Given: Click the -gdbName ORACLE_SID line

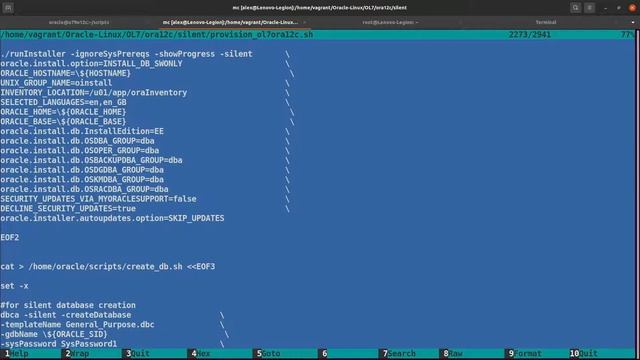Looking at the screenshot, I should click(x=53, y=334).
